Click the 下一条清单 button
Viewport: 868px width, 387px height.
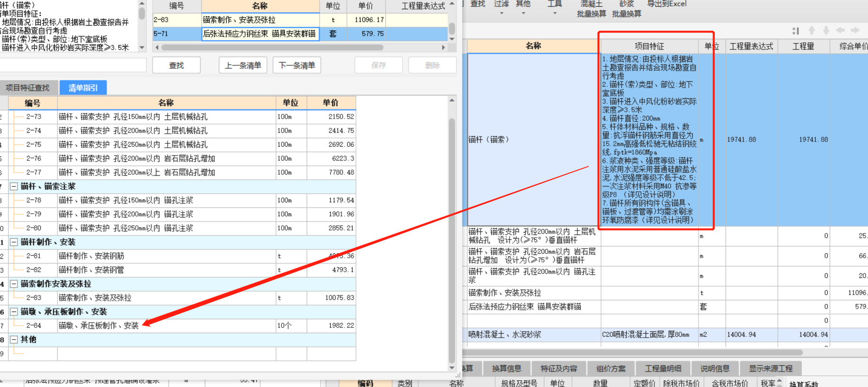point(297,65)
